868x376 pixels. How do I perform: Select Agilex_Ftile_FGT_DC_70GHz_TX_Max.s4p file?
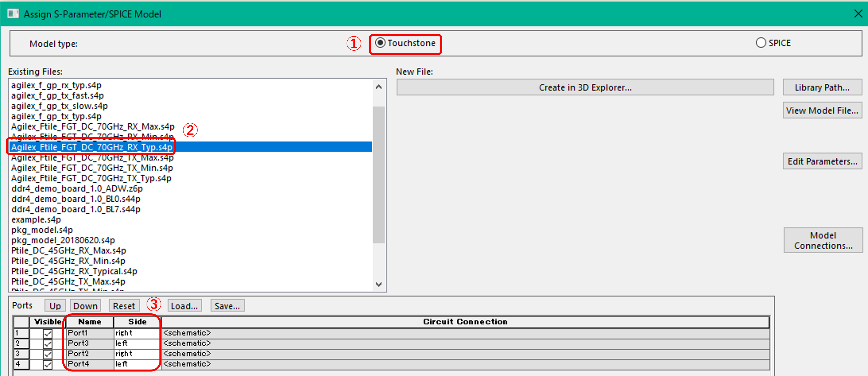point(92,158)
